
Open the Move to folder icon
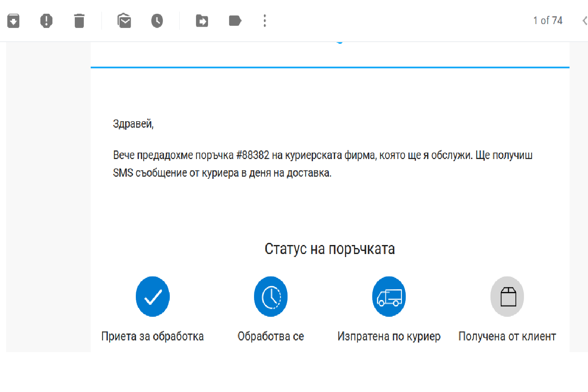pos(202,21)
